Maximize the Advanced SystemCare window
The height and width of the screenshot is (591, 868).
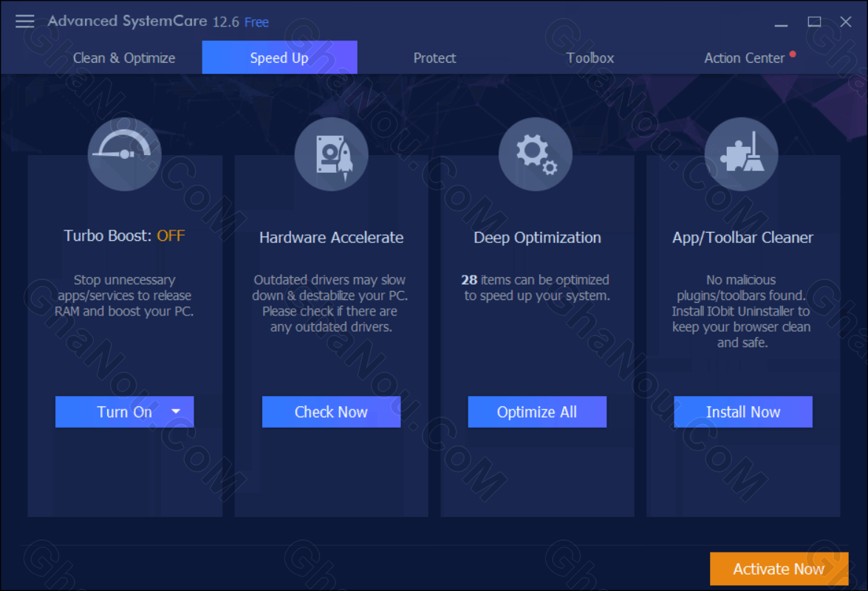tap(814, 21)
